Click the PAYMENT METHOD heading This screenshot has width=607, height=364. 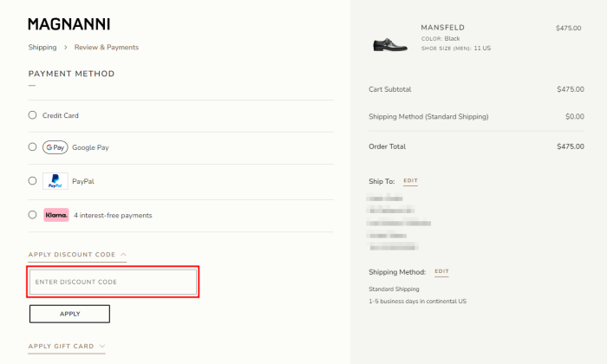tap(72, 74)
